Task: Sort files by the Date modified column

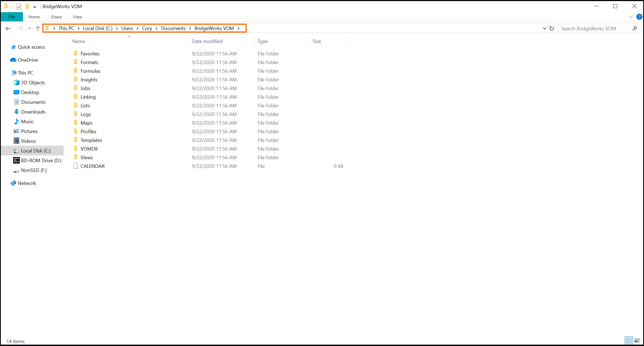Action: pos(207,41)
